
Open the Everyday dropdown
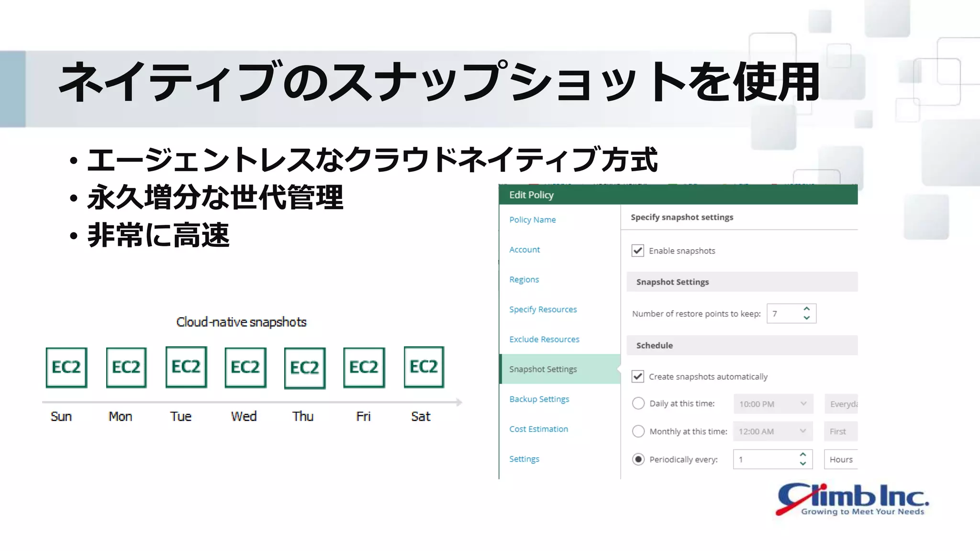click(841, 404)
